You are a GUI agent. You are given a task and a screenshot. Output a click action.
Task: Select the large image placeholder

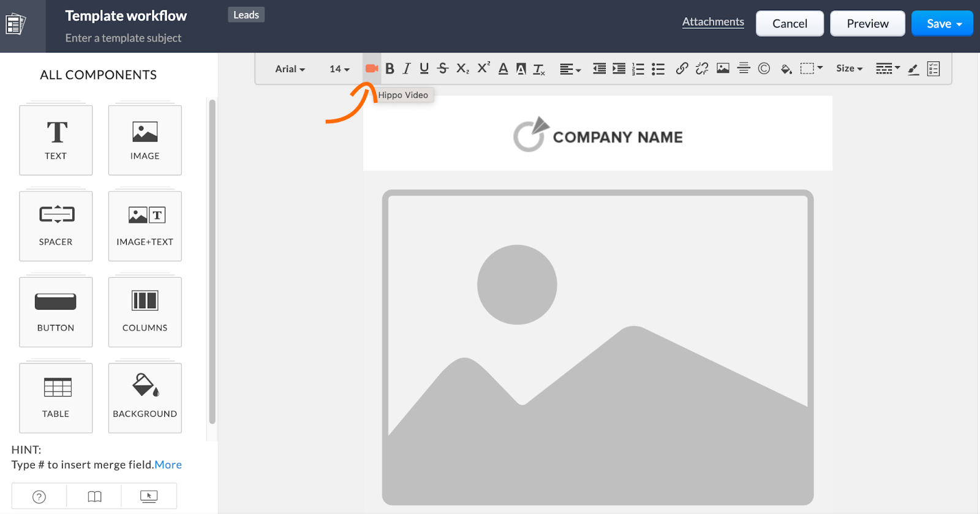598,347
